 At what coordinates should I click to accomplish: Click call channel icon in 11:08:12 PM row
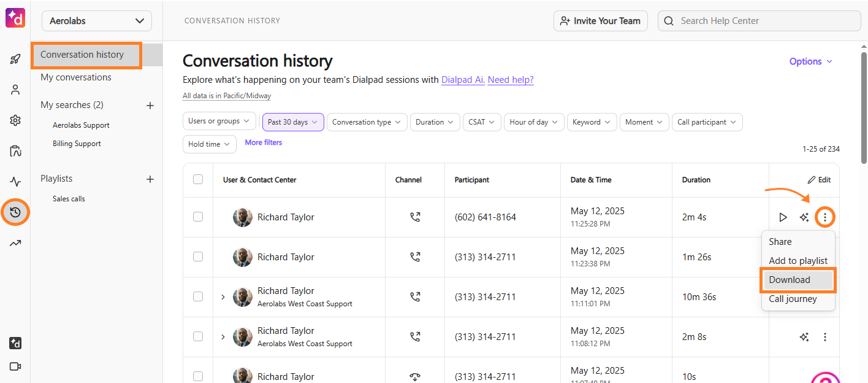tap(415, 337)
